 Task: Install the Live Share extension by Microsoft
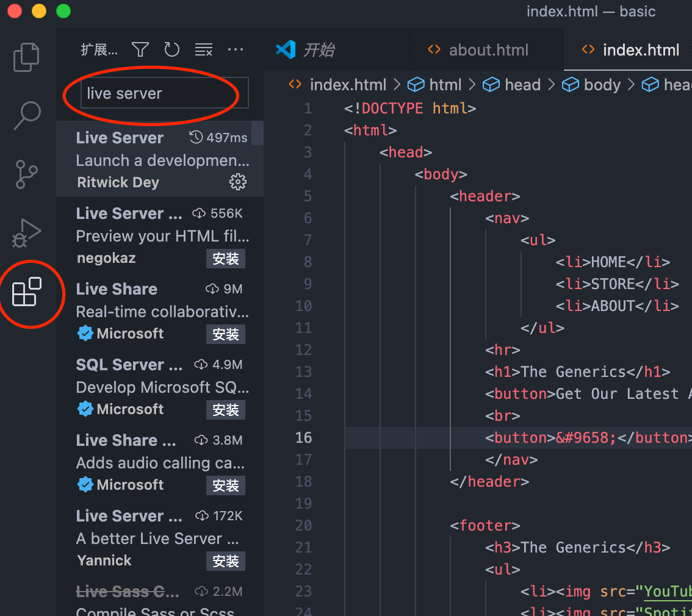click(225, 334)
